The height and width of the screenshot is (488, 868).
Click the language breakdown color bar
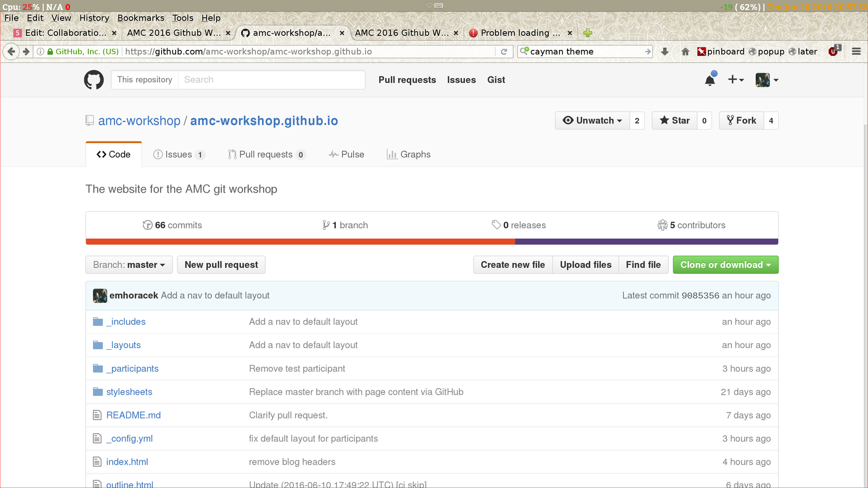pyautogui.click(x=432, y=242)
